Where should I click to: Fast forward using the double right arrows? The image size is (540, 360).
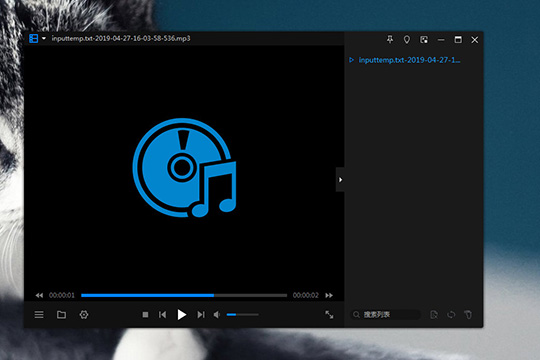[x=329, y=295]
